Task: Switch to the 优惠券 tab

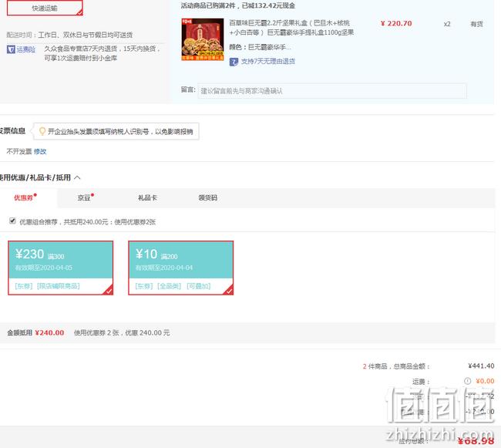Action: pyautogui.click(x=25, y=197)
